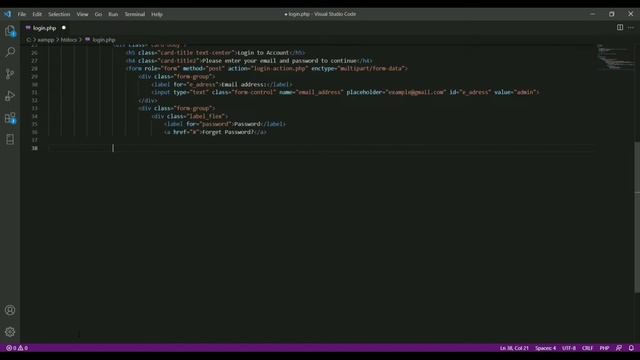Click the unsaved dot on login.php tab
The image size is (640, 360).
pyautogui.click(x=64, y=28)
